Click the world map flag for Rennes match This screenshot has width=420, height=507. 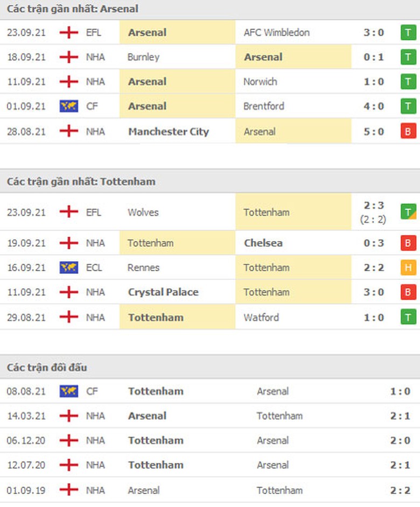(x=68, y=267)
